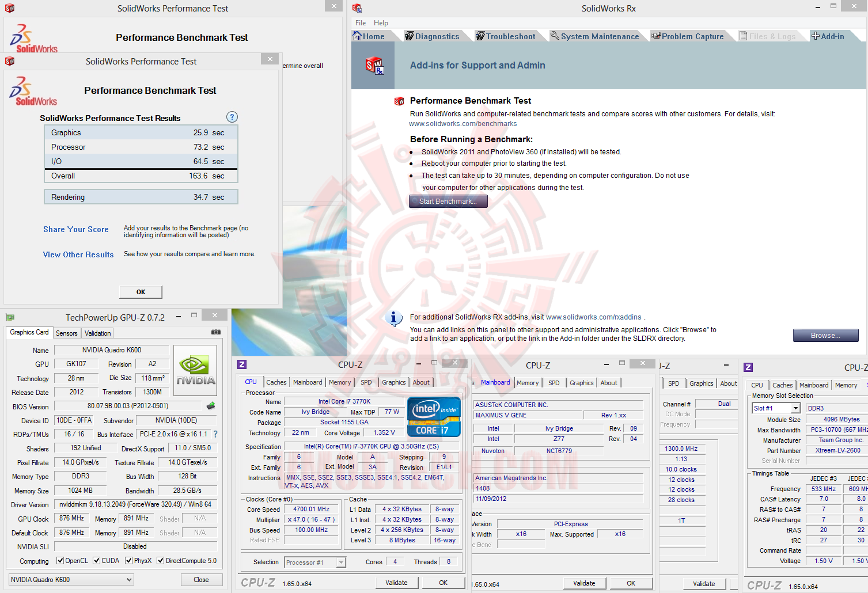Open the Caches tab in the CPU-Z processor window
The height and width of the screenshot is (593, 868).
(x=276, y=382)
